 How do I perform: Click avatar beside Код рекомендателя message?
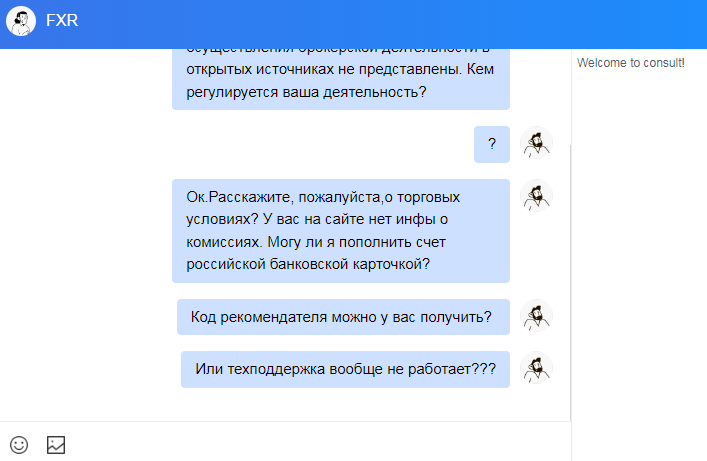(537, 317)
